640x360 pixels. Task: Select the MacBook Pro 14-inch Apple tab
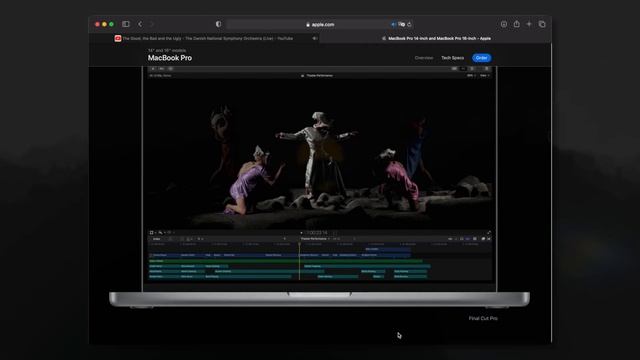[x=436, y=38]
